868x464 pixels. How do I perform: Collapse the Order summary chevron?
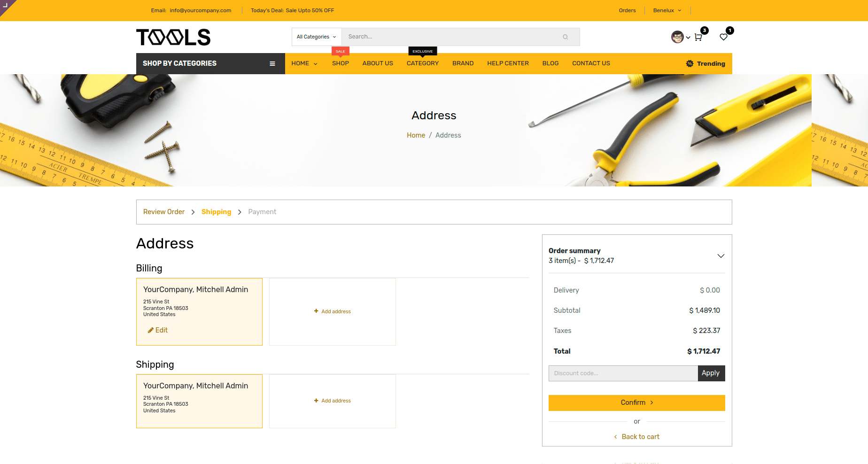(x=721, y=256)
